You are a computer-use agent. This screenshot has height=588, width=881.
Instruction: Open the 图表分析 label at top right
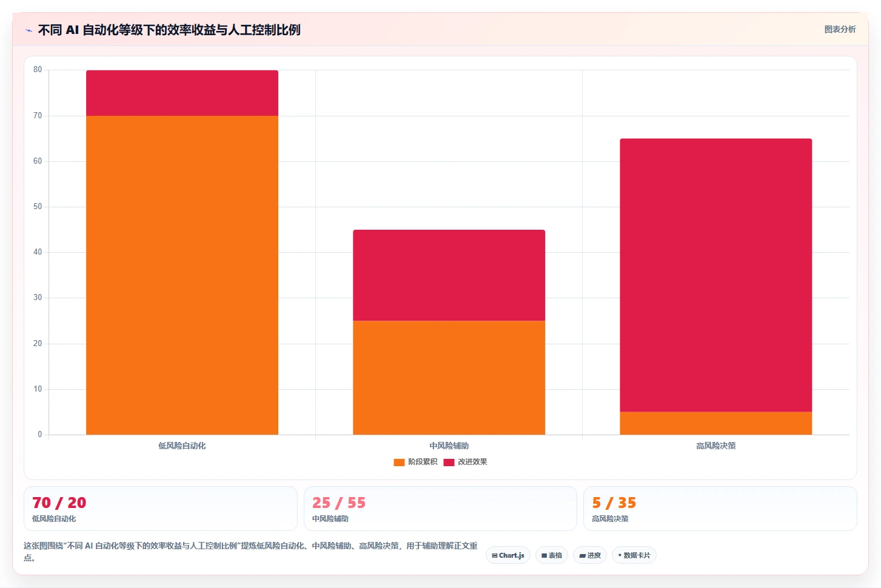click(x=840, y=29)
